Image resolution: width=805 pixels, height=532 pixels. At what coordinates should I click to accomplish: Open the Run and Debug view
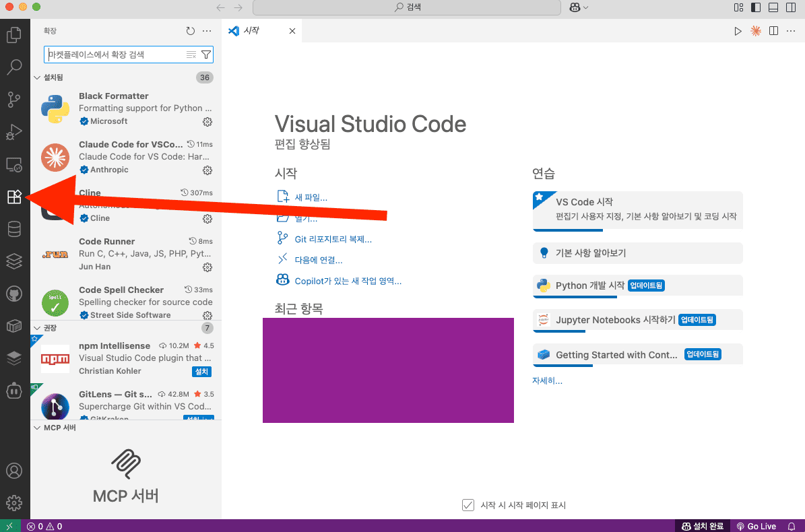[x=14, y=132]
